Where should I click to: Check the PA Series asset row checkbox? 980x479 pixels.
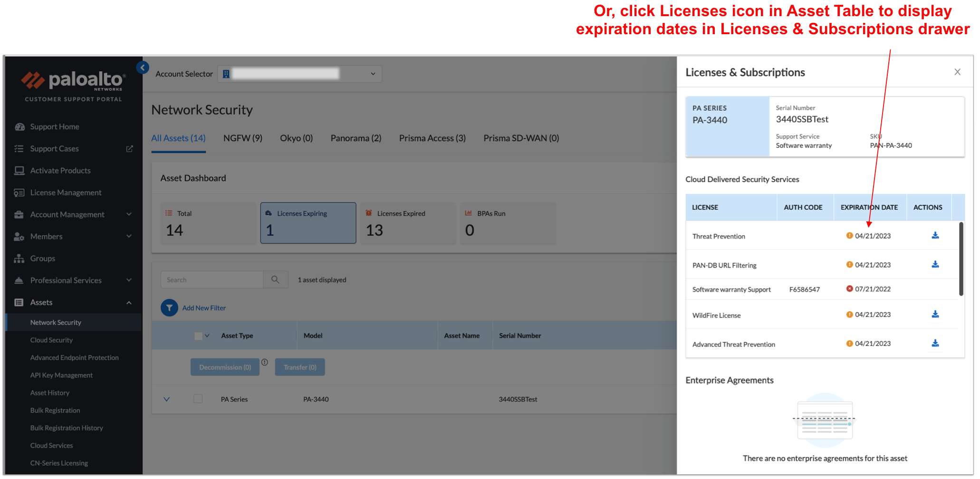198,399
